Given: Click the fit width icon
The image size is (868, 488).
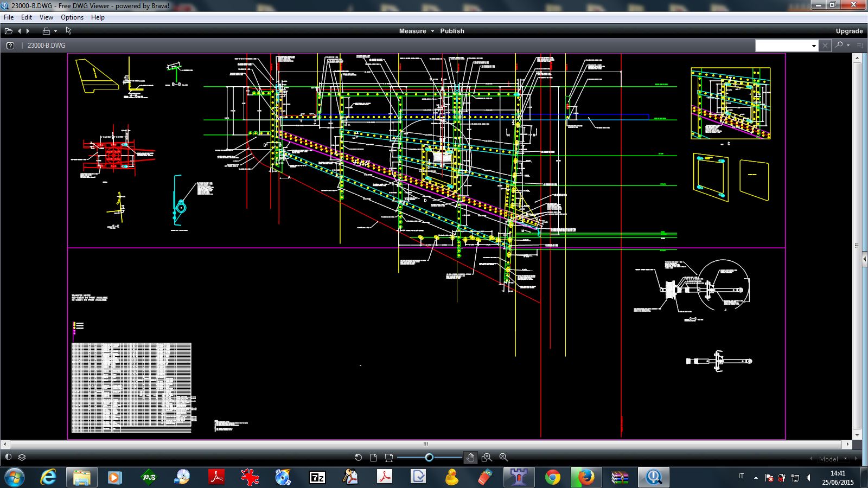Looking at the screenshot, I should click(388, 458).
